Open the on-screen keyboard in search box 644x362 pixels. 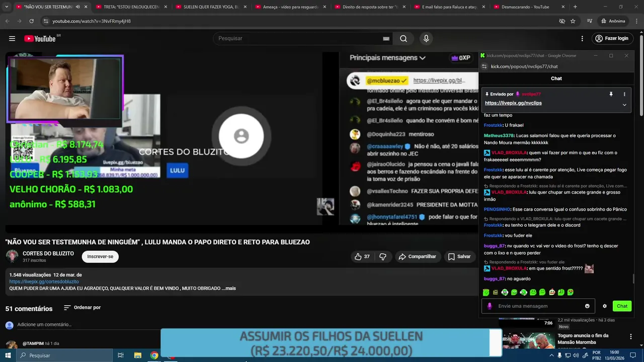click(386, 39)
